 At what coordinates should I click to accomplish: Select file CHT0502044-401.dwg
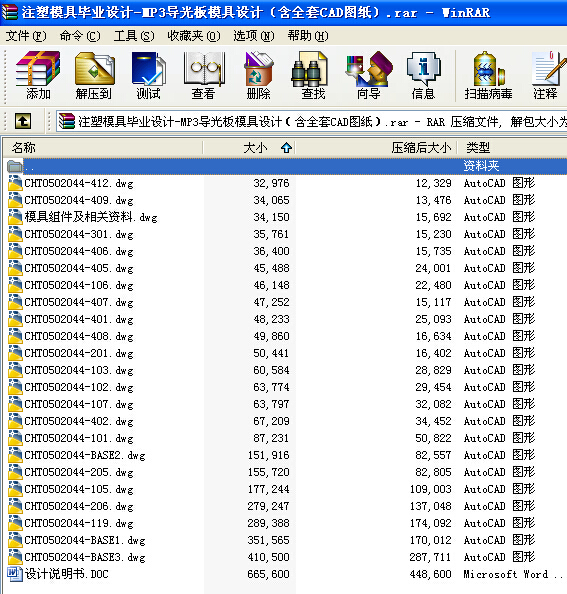tap(79, 319)
